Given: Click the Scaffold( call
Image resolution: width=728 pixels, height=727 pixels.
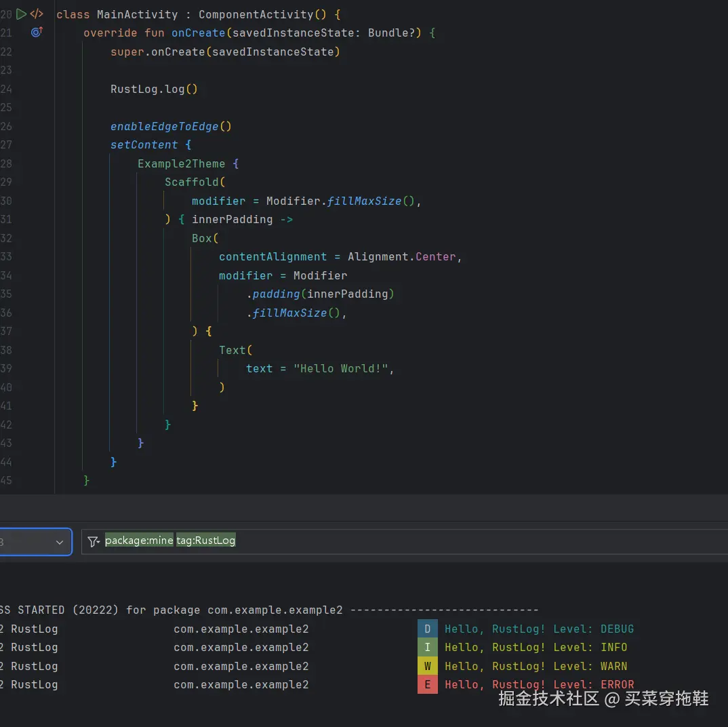Looking at the screenshot, I should pos(195,182).
